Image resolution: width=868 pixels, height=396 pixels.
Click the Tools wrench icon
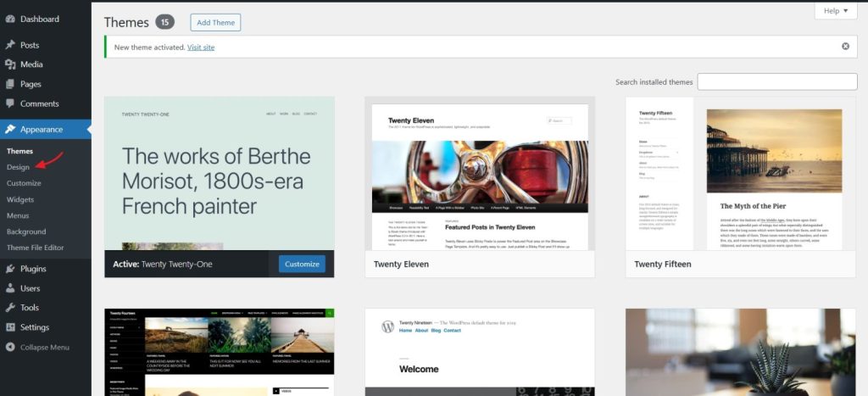pos(10,307)
